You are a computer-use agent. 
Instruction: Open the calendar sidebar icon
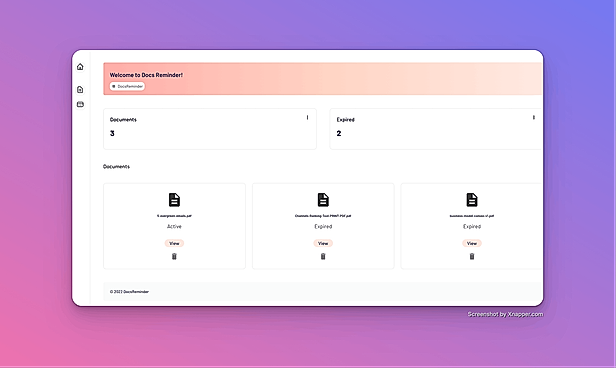pyautogui.click(x=80, y=104)
